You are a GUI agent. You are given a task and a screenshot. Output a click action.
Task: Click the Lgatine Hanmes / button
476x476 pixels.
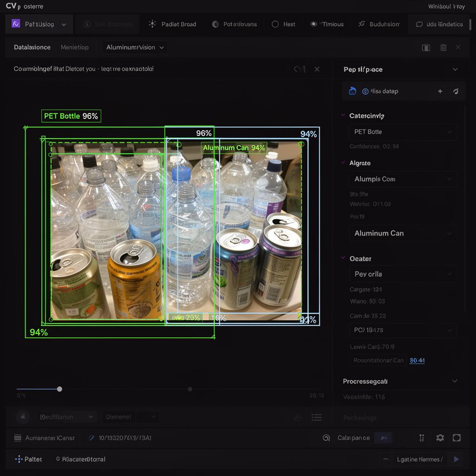420,459
